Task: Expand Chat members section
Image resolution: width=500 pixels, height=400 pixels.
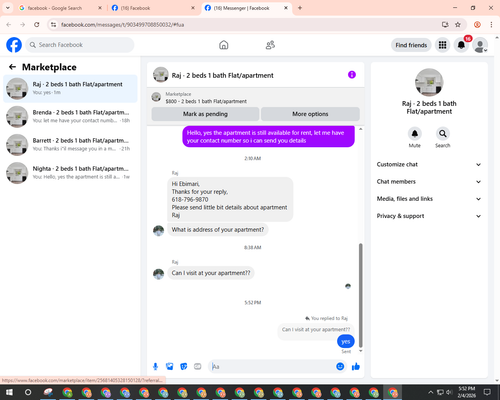Action: point(429,182)
